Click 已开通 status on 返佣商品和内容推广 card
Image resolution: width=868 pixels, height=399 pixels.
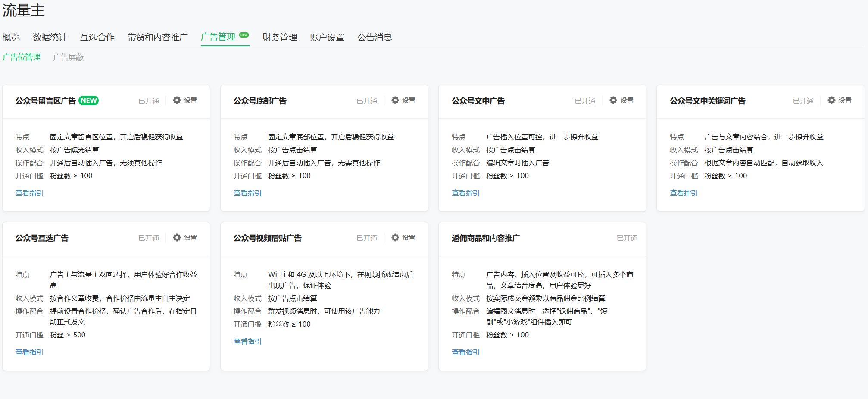pyautogui.click(x=627, y=238)
